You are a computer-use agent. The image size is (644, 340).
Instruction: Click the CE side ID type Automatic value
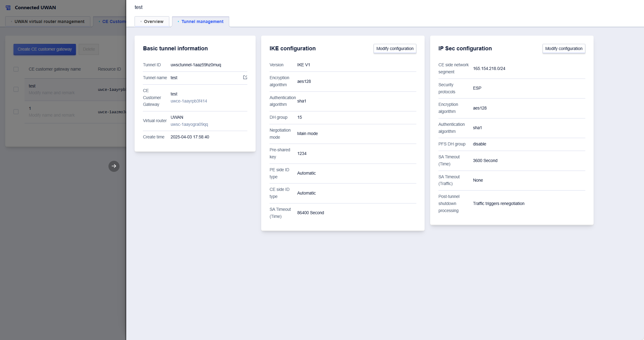306,193
